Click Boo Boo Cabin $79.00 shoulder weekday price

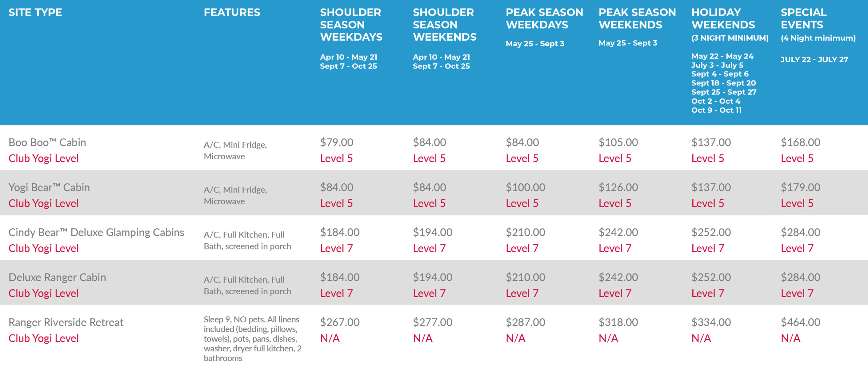pyautogui.click(x=336, y=142)
